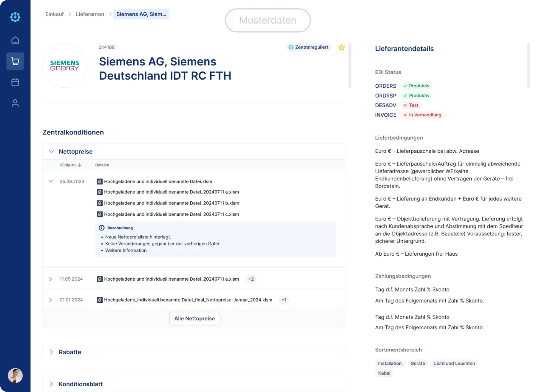Click the Alle Nettopreise button
The image size is (536, 392).
[x=194, y=318]
